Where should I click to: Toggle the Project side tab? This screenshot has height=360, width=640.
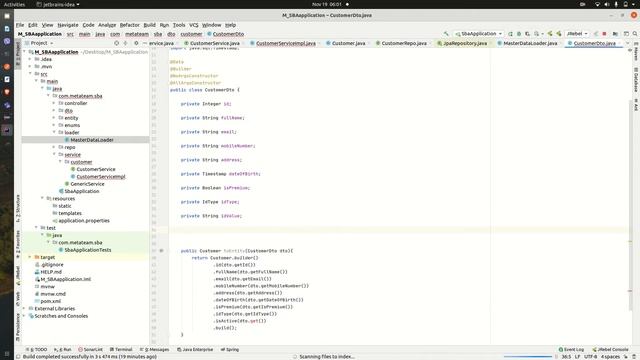pyautogui.click(x=18, y=53)
